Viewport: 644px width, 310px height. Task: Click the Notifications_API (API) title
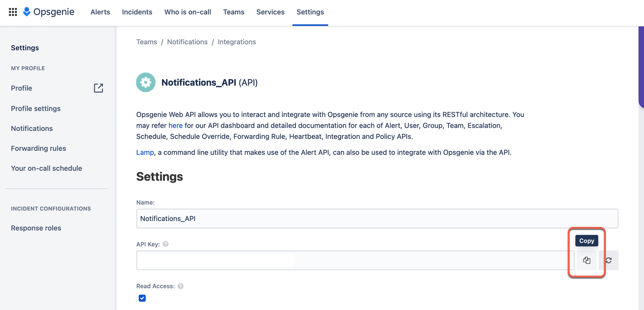pyautogui.click(x=209, y=82)
